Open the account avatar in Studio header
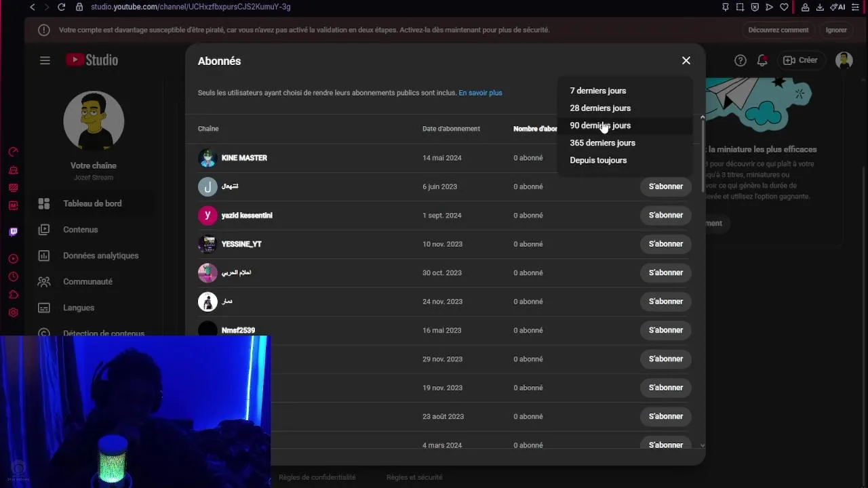The image size is (868, 488). point(844,60)
